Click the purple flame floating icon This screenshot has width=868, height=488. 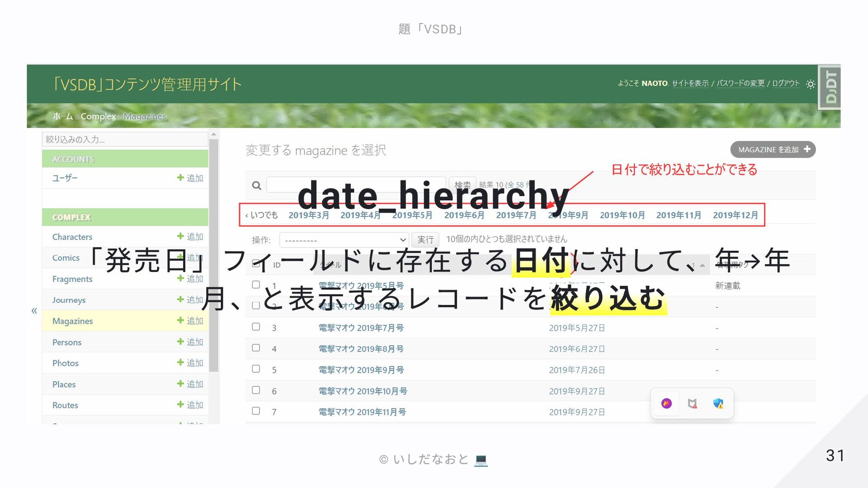tap(666, 404)
